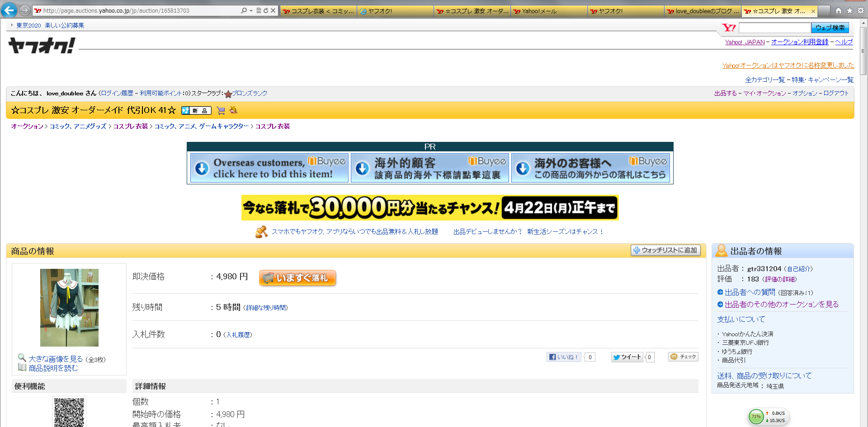This screenshot has width=868, height=427.
Task: Click the address bar search magnifier icon
Action: pyautogui.click(x=244, y=10)
